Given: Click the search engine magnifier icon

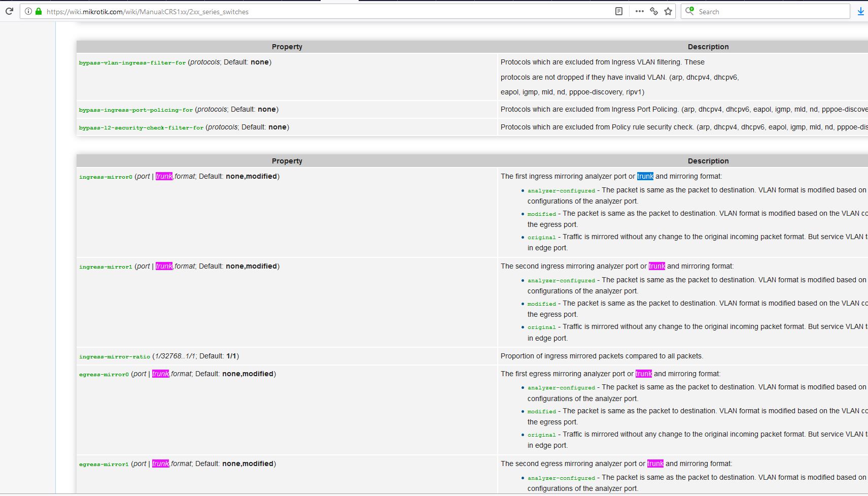Looking at the screenshot, I should (690, 11).
